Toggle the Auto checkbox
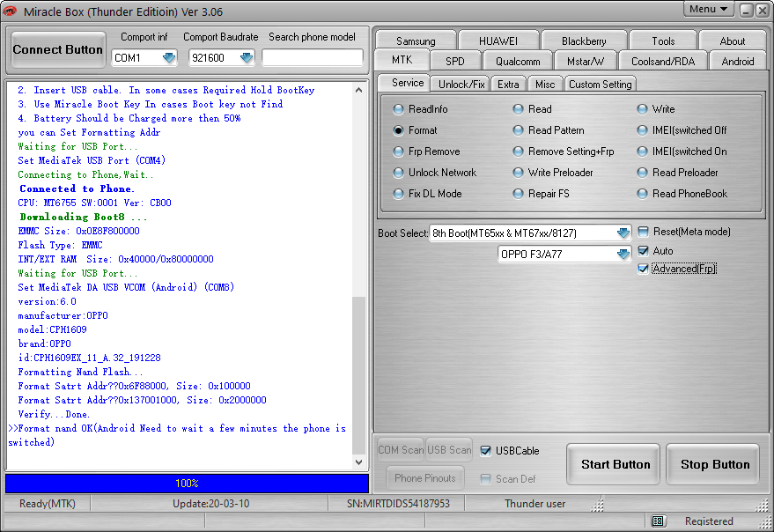This screenshot has height=532, width=774. pos(643,251)
